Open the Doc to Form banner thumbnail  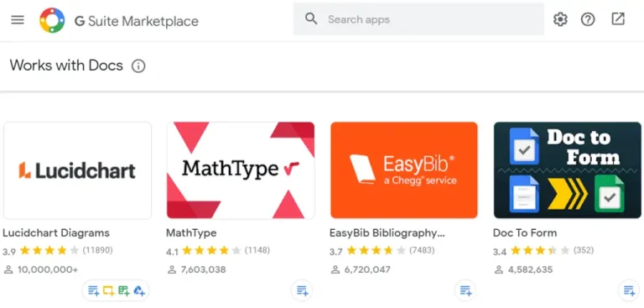(567, 170)
